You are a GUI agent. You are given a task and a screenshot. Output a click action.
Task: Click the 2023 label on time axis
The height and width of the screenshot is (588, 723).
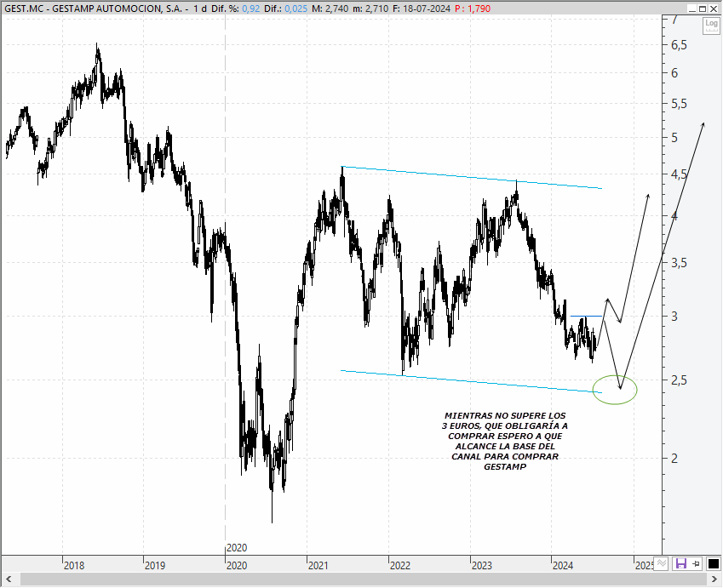481,565
